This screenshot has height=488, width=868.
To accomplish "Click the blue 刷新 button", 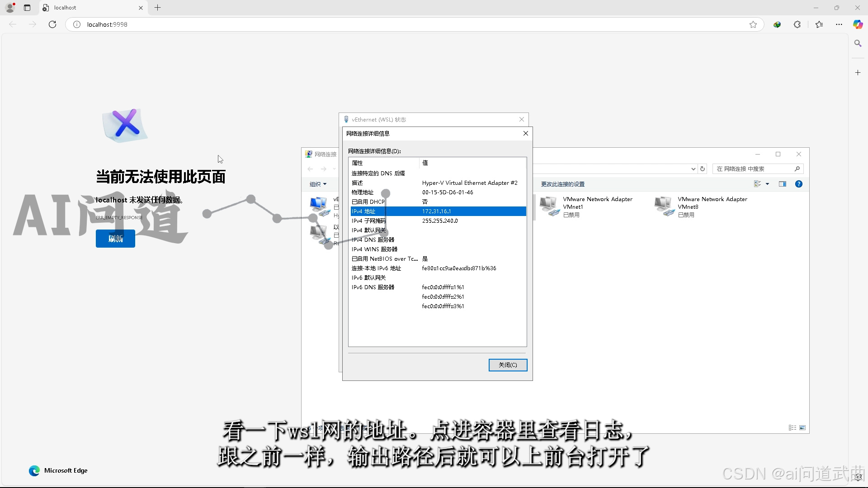I will (115, 239).
